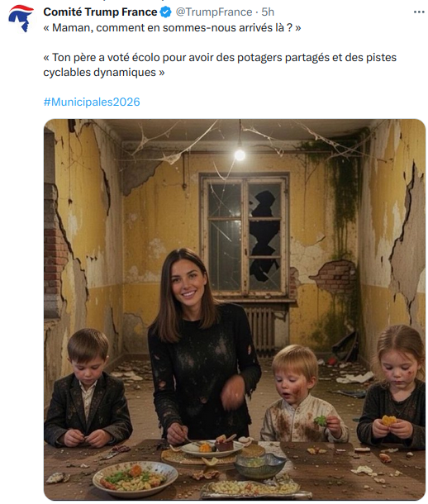428x504 pixels.
Task: Click the "Ton père a voté écolo" paragraph
Action: (x=220, y=64)
